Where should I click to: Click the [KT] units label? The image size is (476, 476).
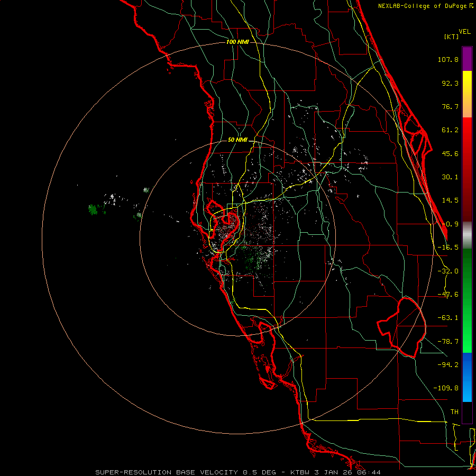coord(452,36)
